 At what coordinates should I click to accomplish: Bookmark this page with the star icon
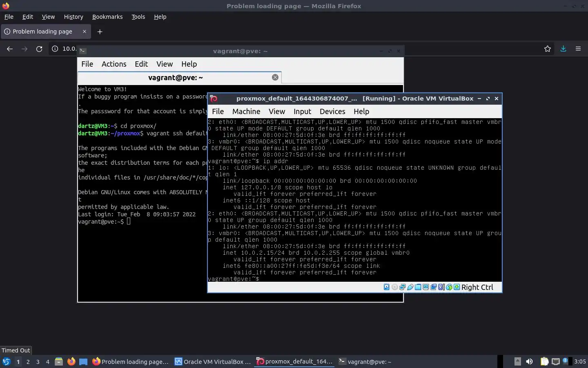pyautogui.click(x=548, y=49)
